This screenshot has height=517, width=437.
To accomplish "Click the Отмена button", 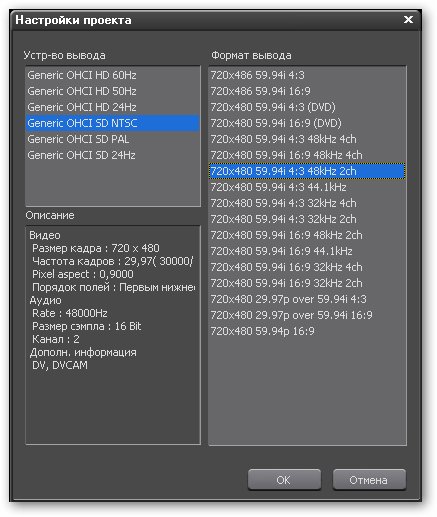I will tap(369, 480).
